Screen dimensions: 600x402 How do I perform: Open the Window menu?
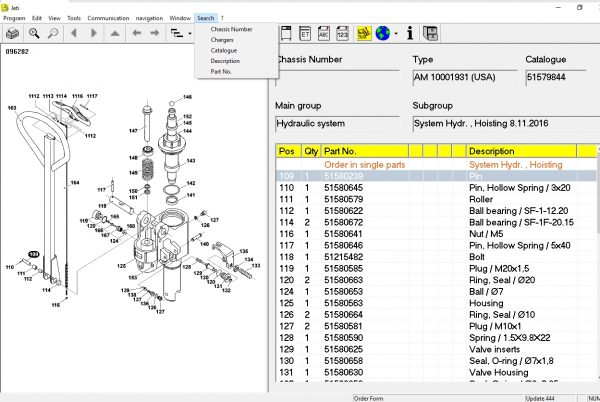tap(180, 18)
